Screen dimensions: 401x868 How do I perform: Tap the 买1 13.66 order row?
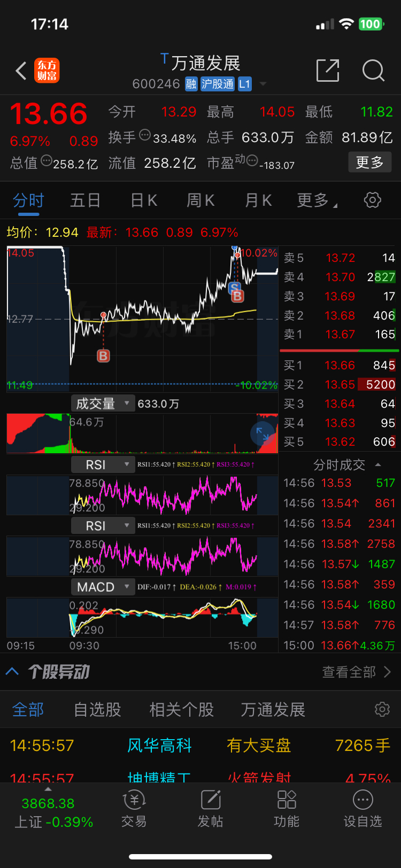(340, 365)
